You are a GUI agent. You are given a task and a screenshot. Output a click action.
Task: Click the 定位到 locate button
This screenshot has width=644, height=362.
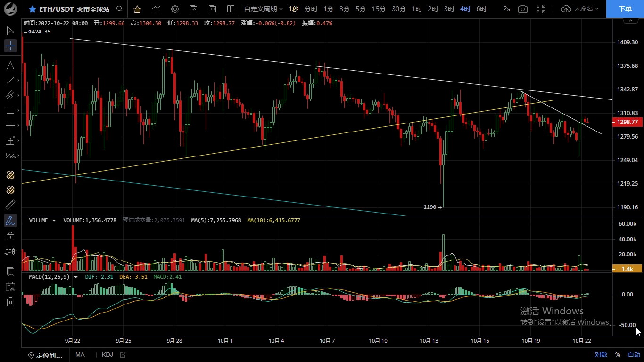(x=45, y=355)
